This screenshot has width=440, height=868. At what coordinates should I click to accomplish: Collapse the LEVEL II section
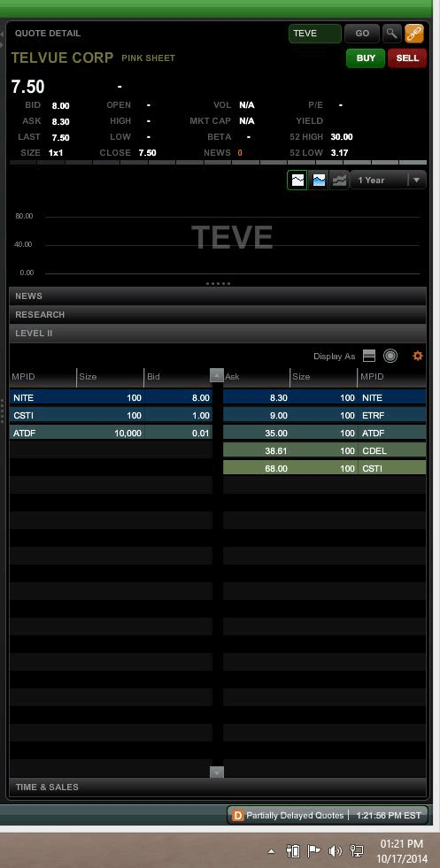pos(218,334)
